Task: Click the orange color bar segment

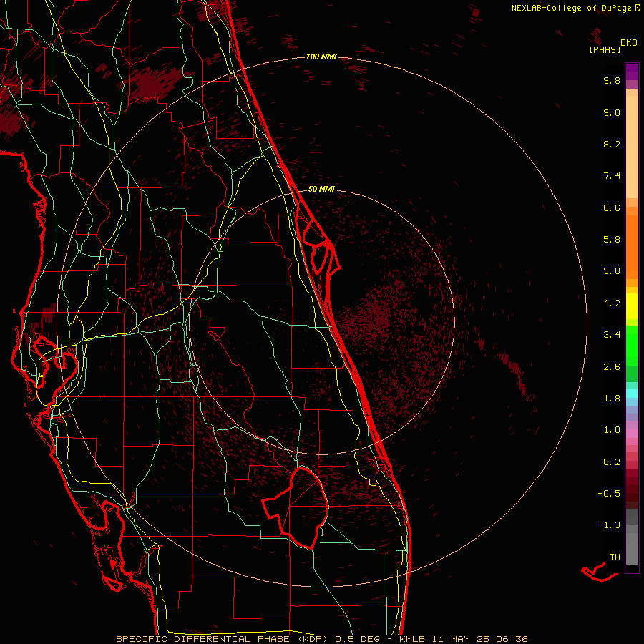Action: point(632,247)
